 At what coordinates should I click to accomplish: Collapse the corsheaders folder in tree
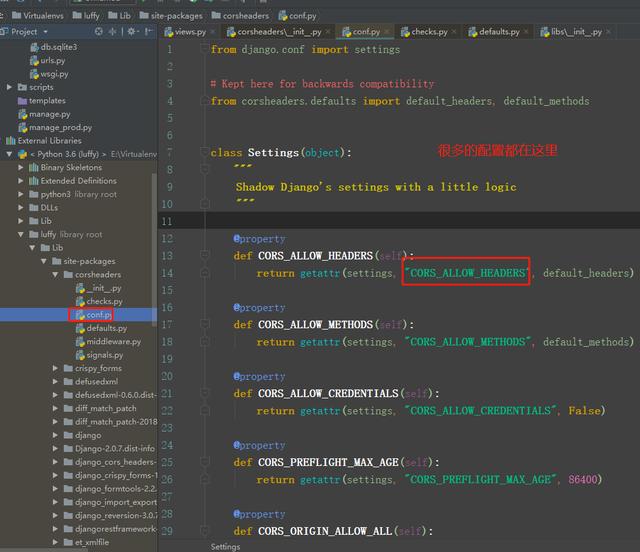(x=55, y=274)
